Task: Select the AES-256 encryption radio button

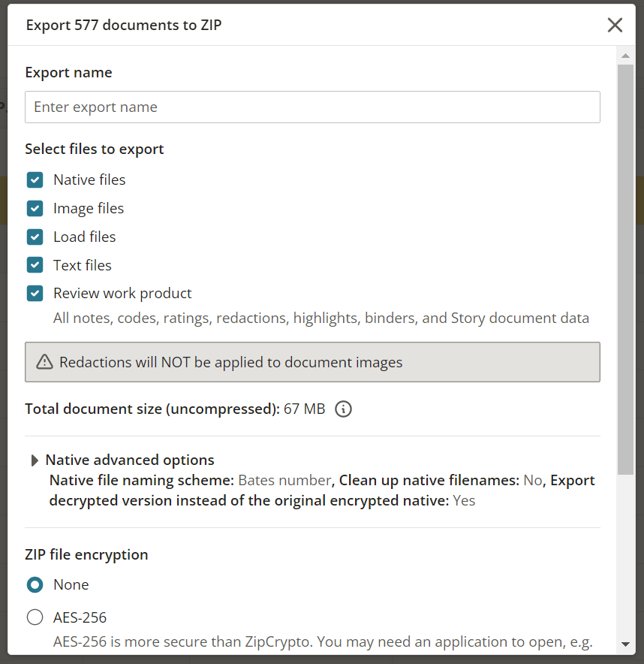Action: (x=35, y=617)
